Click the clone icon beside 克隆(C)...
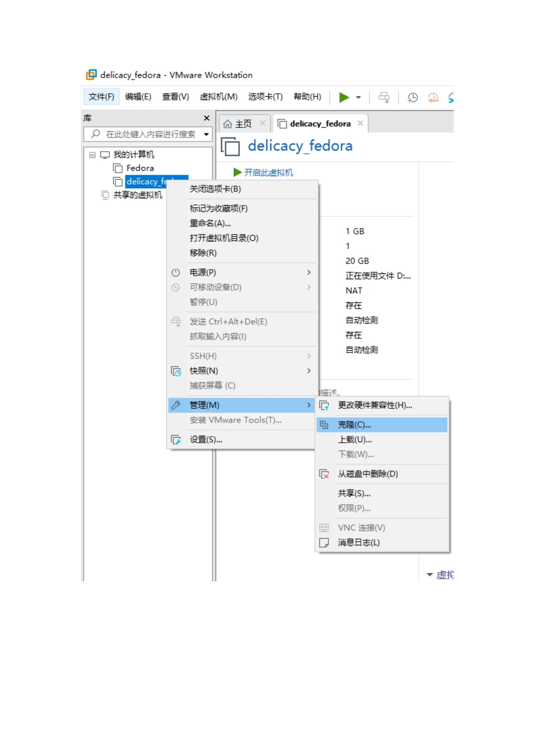 (x=324, y=425)
